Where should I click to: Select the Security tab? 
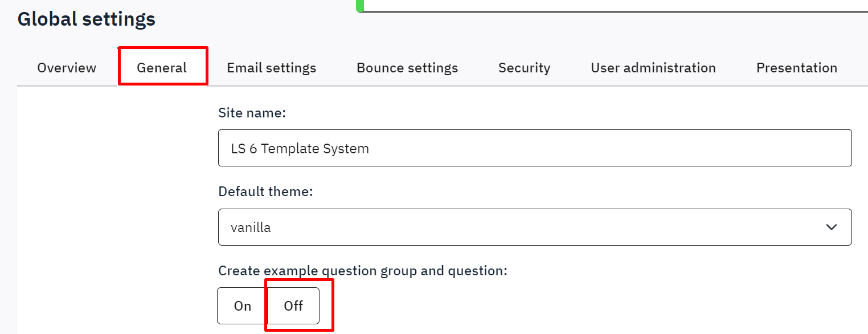point(524,68)
